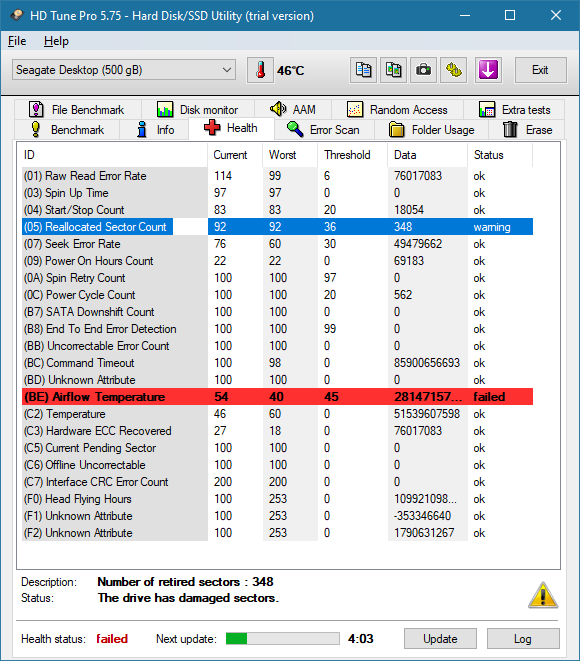The image size is (580, 661).
Task: Select the (C7) Interface CRC Error Count row
Action: (277, 482)
